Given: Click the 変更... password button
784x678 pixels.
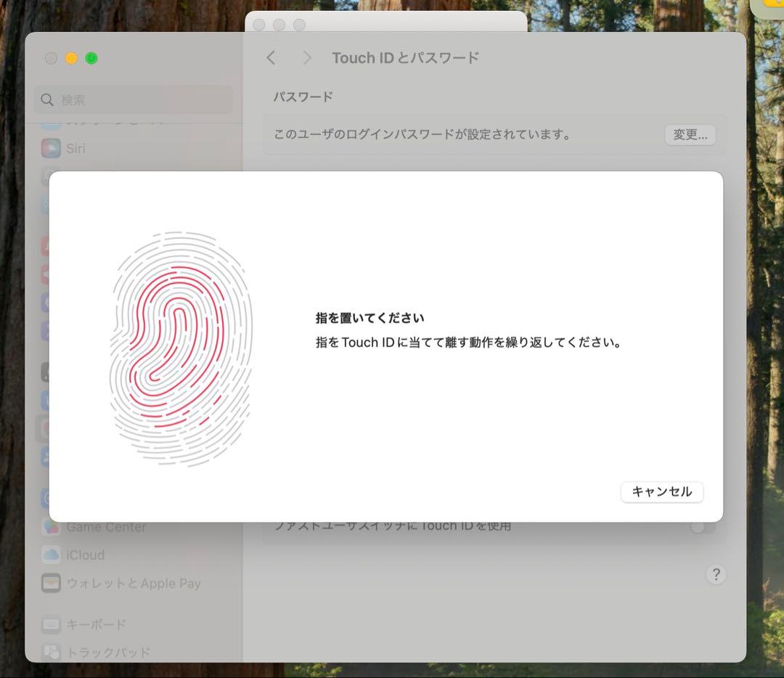Looking at the screenshot, I should coord(690,135).
